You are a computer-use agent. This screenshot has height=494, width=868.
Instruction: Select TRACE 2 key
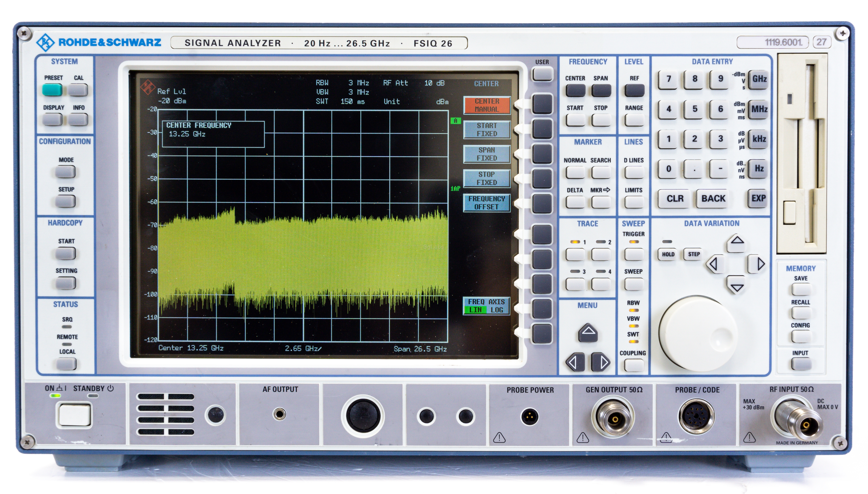coord(601,254)
